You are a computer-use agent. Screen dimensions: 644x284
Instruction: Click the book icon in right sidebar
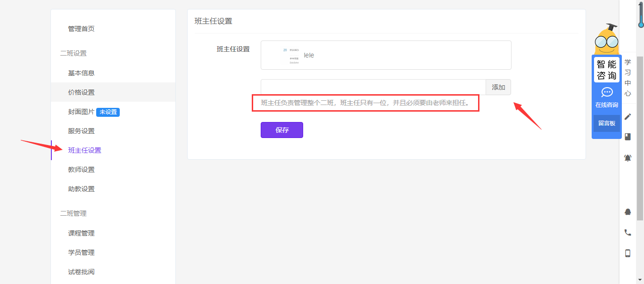pos(627,137)
